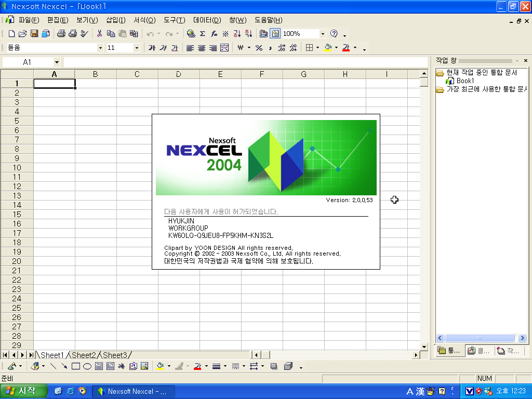Open the font size dropdown
This screenshot has height=399, width=532.
pyautogui.click(x=137, y=48)
